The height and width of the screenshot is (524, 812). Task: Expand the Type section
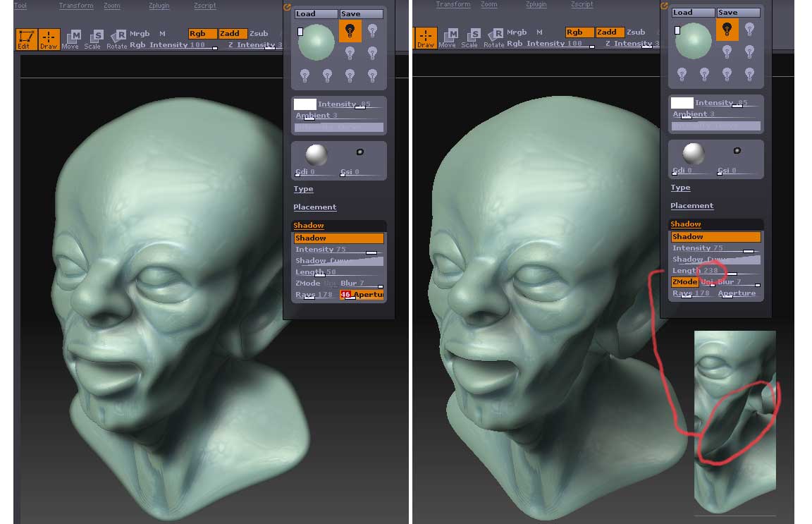pyautogui.click(x=303, y=188)
